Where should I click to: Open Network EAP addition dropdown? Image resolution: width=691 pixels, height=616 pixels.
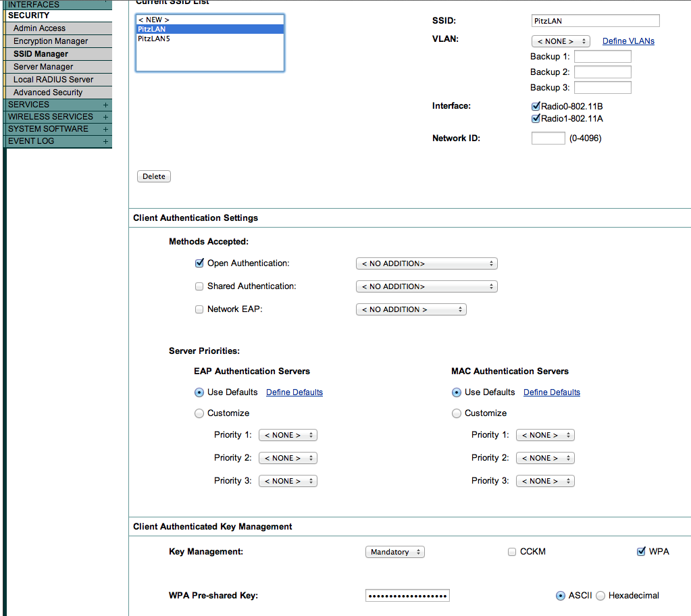tap(411, 309)
